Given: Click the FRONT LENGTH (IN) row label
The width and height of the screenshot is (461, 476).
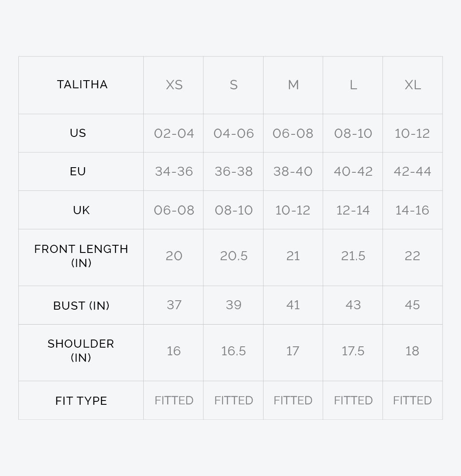Looking at the screenshot, I should 81,256.
